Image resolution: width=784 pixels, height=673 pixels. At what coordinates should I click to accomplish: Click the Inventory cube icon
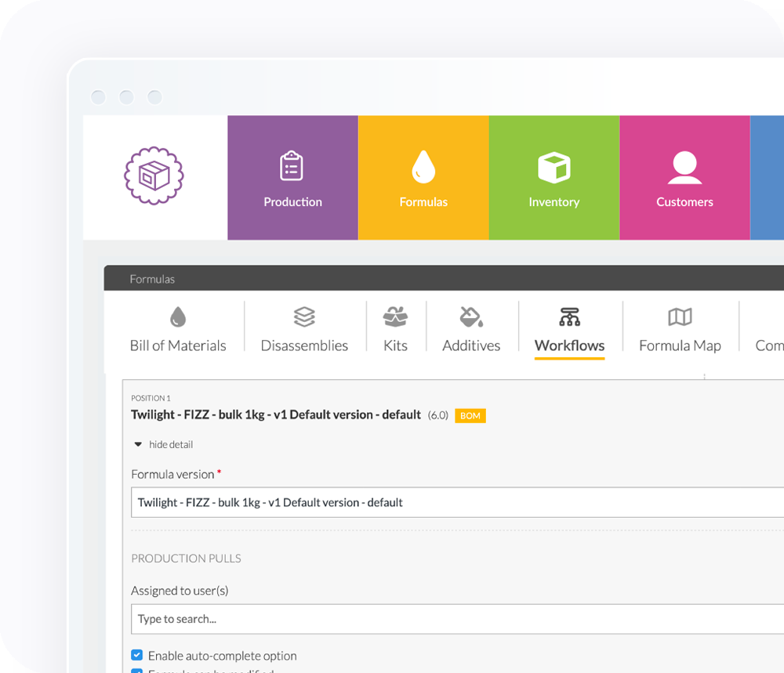tap(554, 168)
